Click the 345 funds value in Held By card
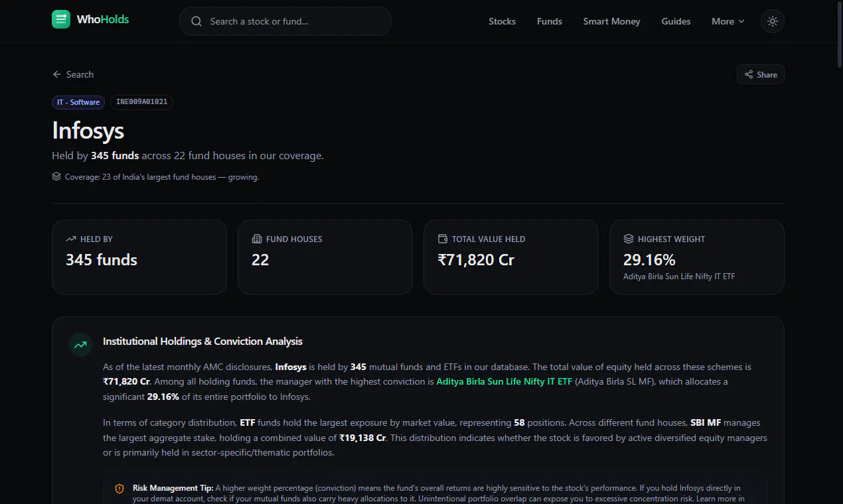The image size is (843, 504). (102, 260)
